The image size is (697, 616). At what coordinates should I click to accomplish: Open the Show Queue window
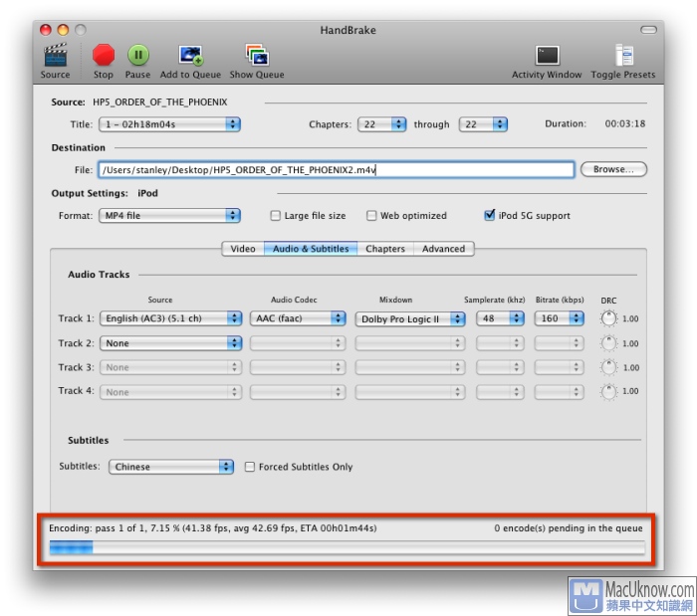pyautogui.click(x=256, y=55)
